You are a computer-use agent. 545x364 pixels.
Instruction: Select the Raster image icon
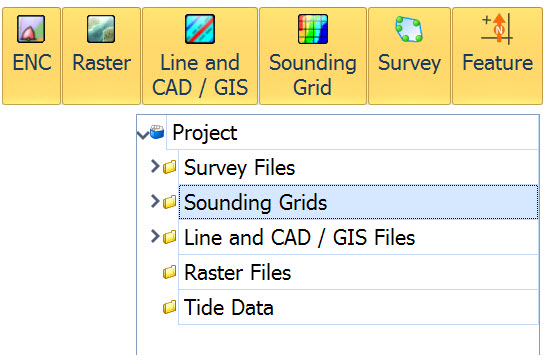pos(101,29)
